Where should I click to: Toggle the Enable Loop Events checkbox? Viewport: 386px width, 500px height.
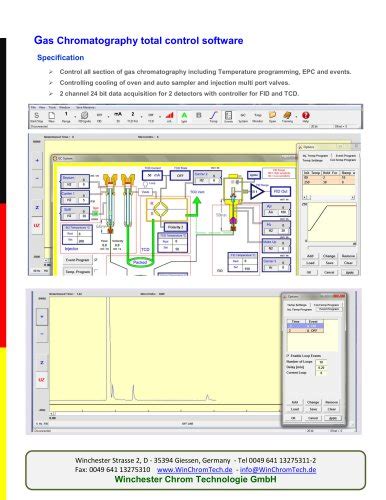pos(288,356)
